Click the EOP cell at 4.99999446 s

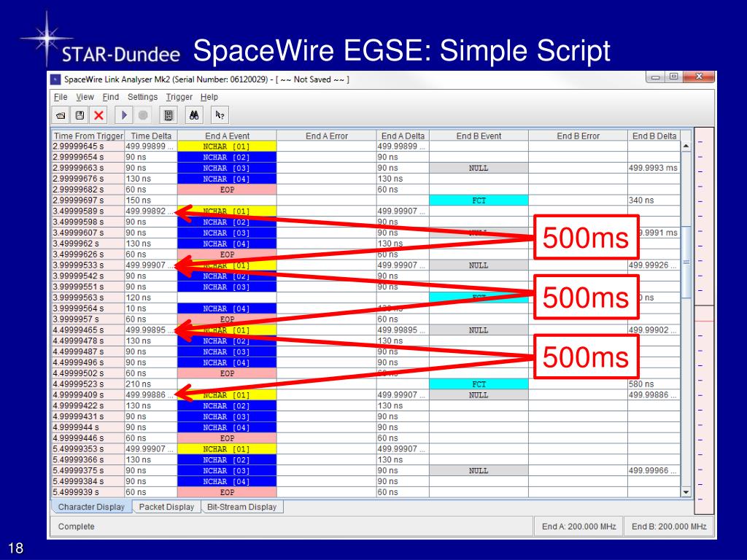(x=227, y=438)
